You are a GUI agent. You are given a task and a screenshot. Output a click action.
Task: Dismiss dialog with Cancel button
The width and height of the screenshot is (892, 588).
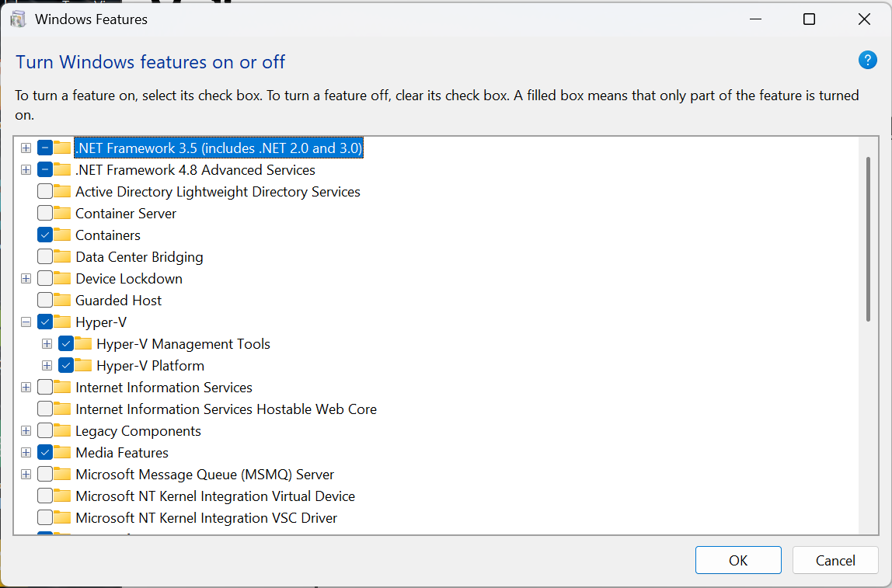[835, 560]
